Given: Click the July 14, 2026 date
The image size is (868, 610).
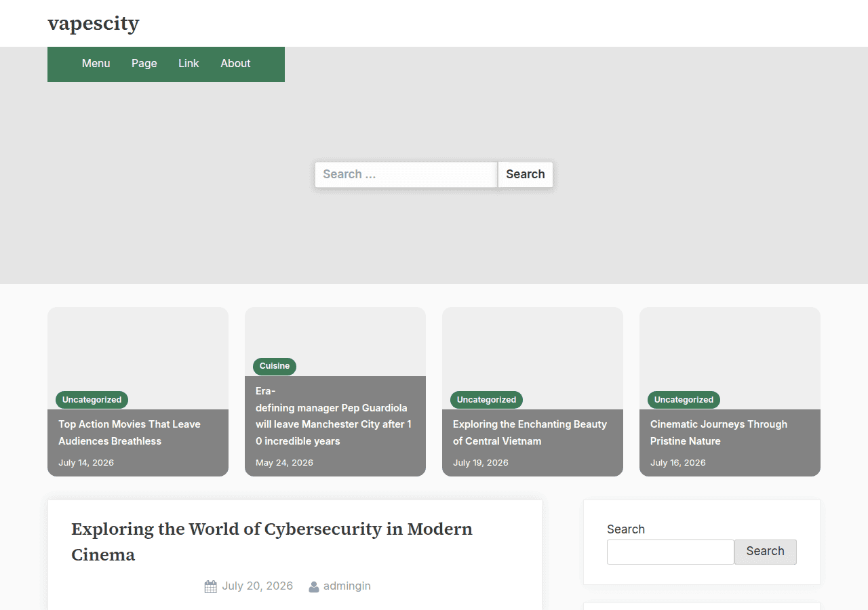Looking at the screenshot, I should [x=86, y=463].
